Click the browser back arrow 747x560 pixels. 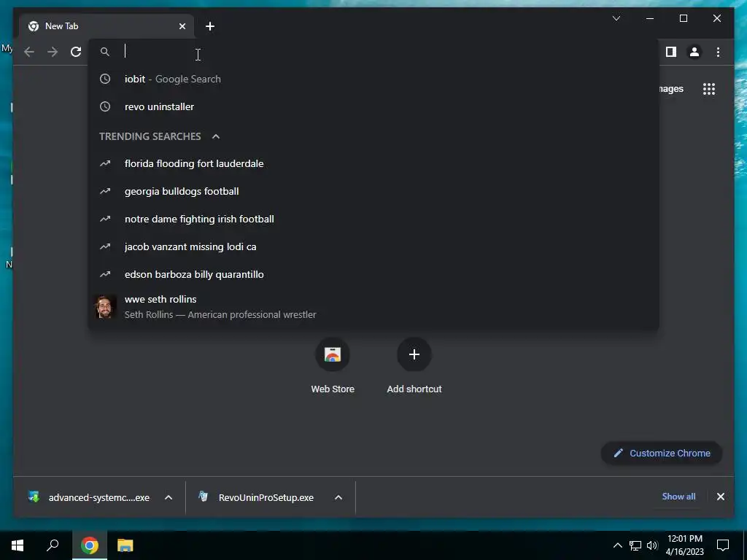click(29, 52)
